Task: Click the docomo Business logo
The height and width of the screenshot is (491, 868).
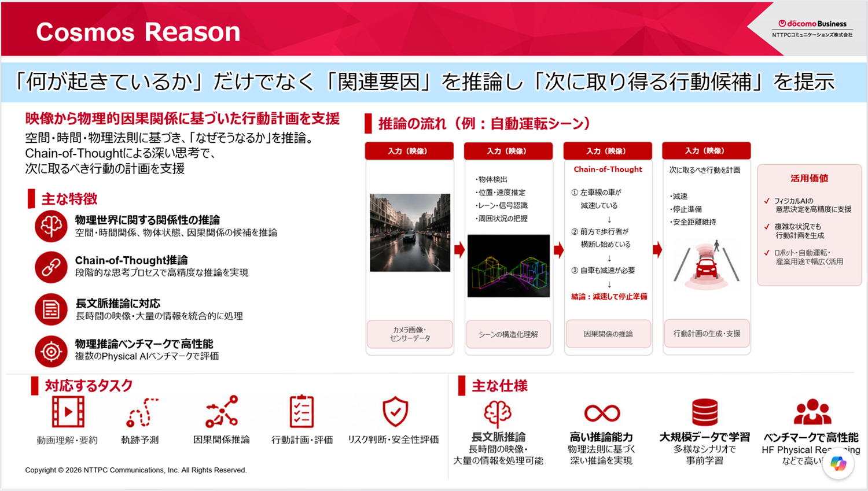Action: [812, 28]
